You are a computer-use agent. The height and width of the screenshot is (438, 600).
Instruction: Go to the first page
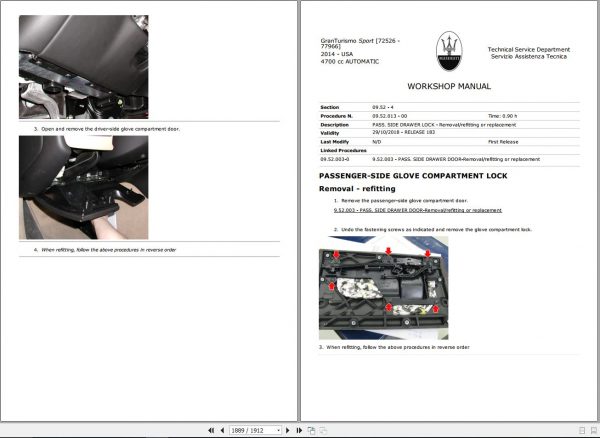coord(211,430)
